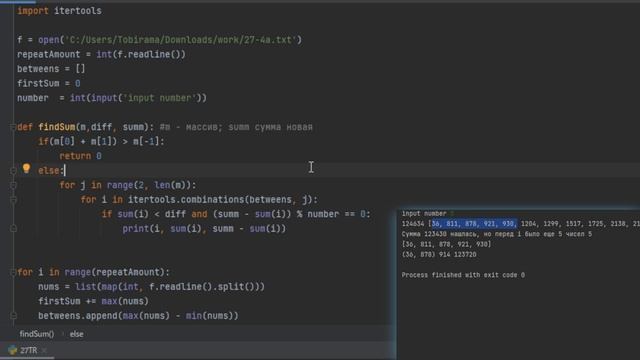Click the 'input number' string in code
The image size is (640, 360).
160,98
